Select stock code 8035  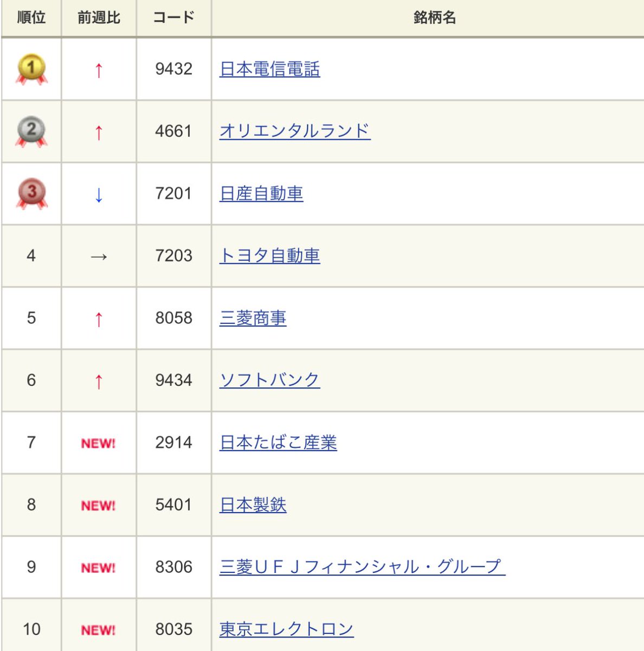tap(173, 629)
